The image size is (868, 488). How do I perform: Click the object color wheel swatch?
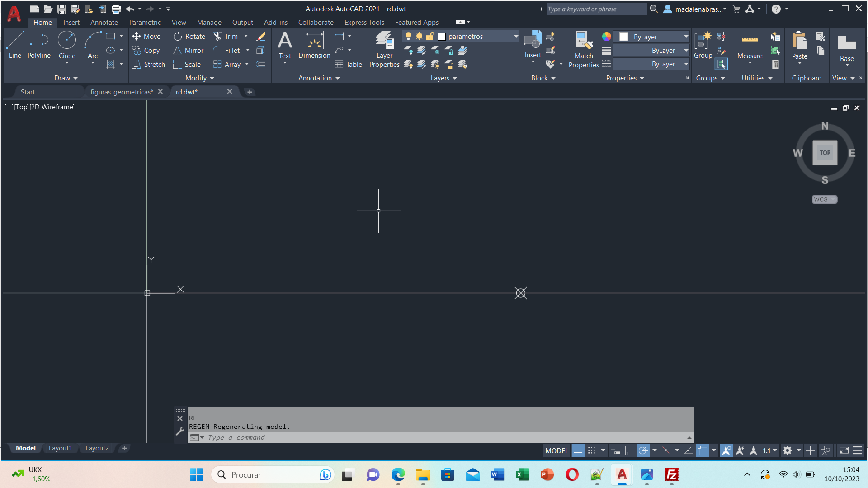(x=606, y=37)
